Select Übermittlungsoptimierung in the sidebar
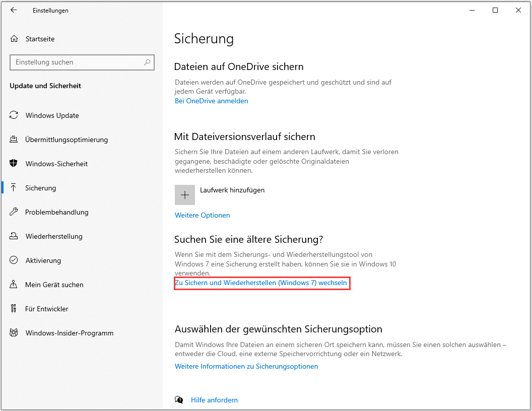Viewport: 532px width, 411px height. coord(66,140)
